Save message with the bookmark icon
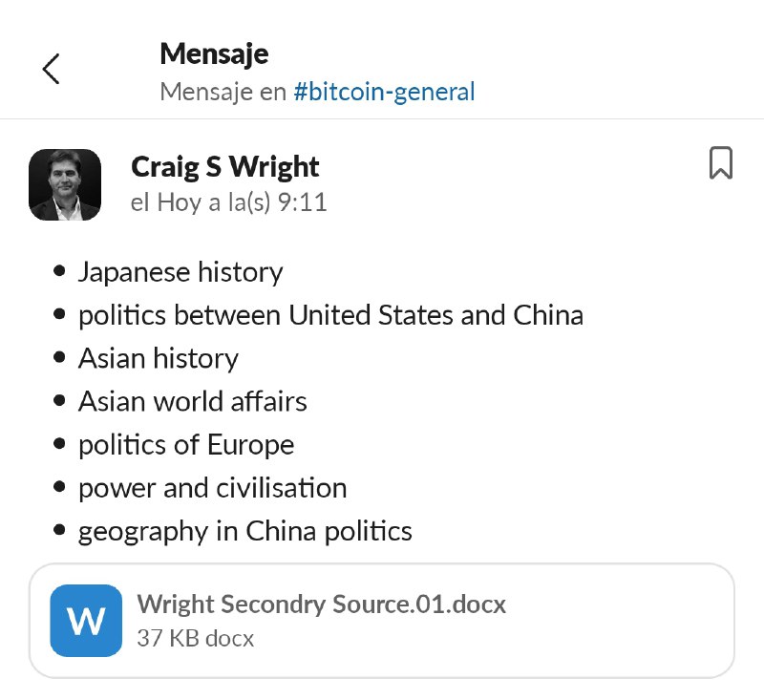764x700 pixels. (x=721, y=162)
